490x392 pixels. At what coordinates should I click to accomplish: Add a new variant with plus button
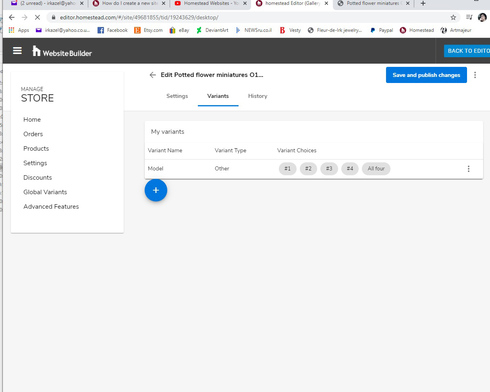pos(156,190)
